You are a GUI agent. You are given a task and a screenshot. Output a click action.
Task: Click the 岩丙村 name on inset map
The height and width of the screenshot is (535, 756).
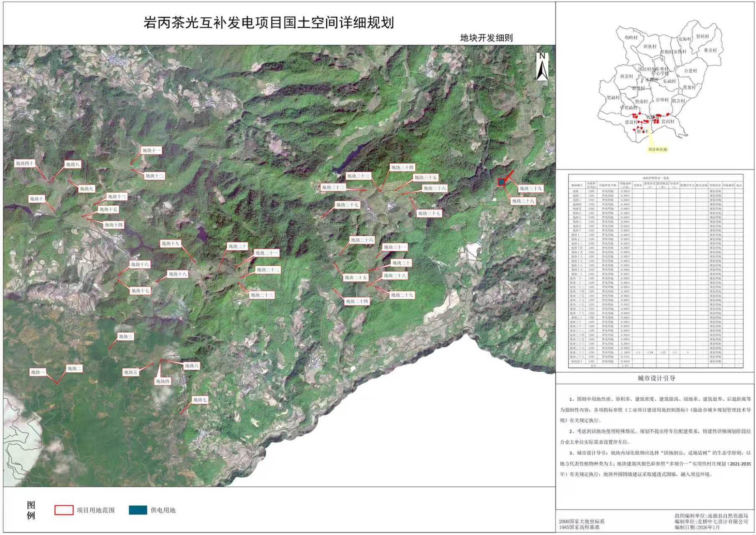pos(667,122)
